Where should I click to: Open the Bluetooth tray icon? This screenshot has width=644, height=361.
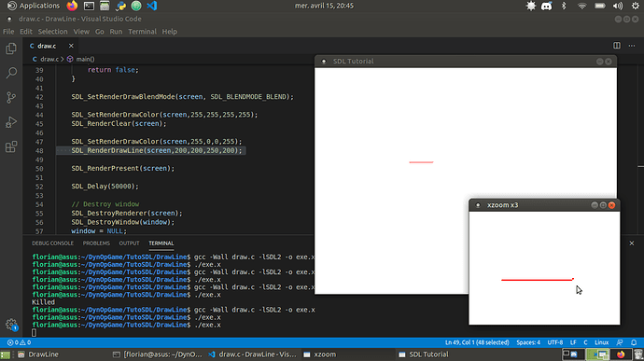tap(564, 6)
